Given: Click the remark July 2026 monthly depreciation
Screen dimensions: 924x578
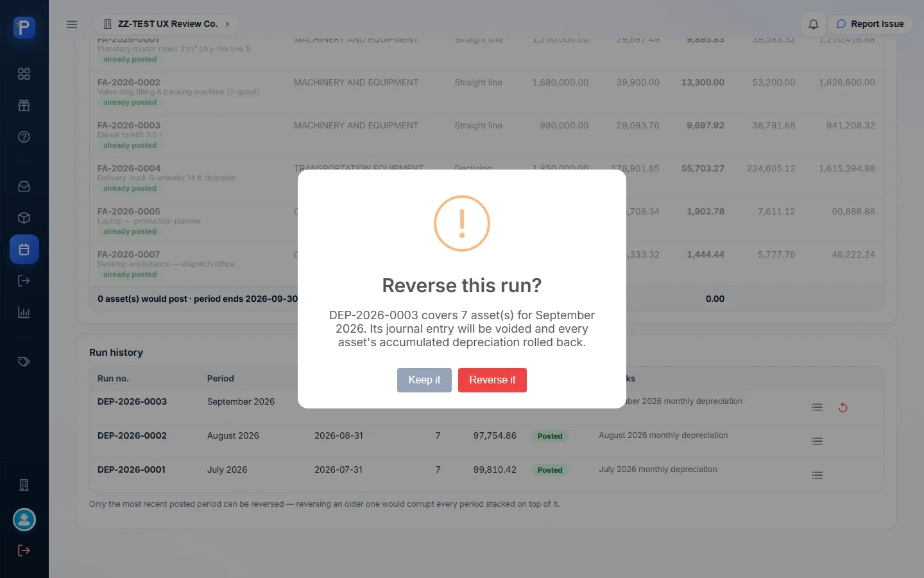Looking at the screenshot, I should [658, 469].
